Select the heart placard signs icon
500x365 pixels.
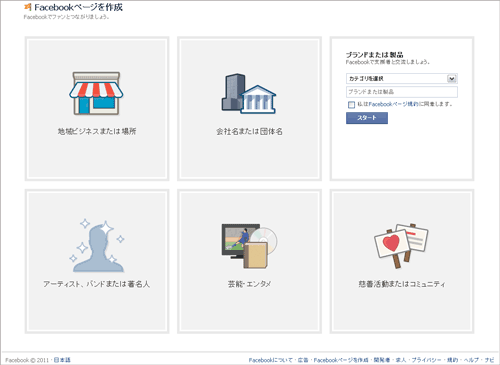click(x=401, y=246)
